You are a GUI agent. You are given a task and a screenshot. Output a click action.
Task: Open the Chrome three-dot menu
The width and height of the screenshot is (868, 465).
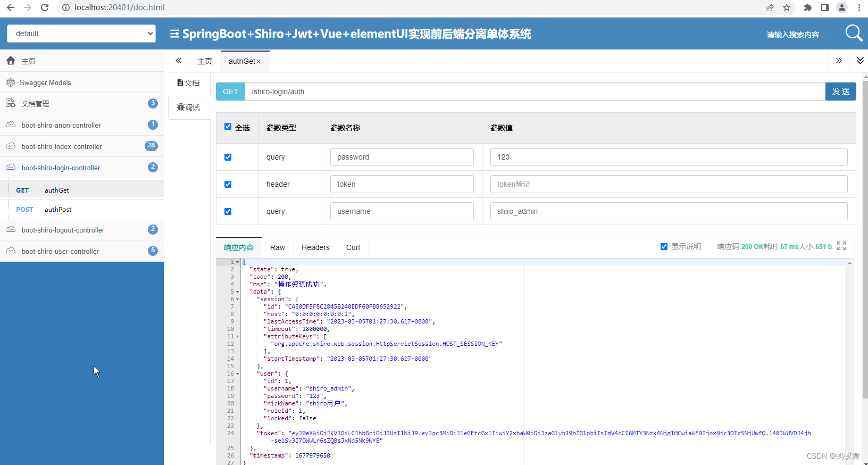[859, 7]
